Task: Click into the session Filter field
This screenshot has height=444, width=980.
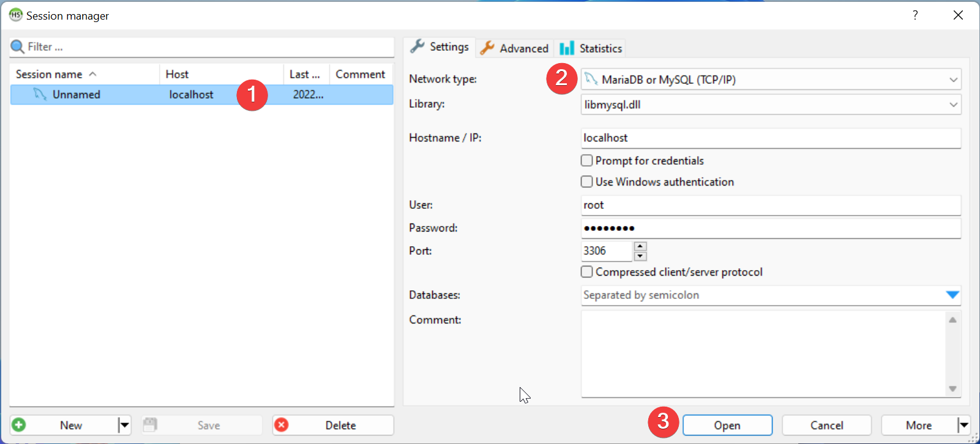Action: 202,47
